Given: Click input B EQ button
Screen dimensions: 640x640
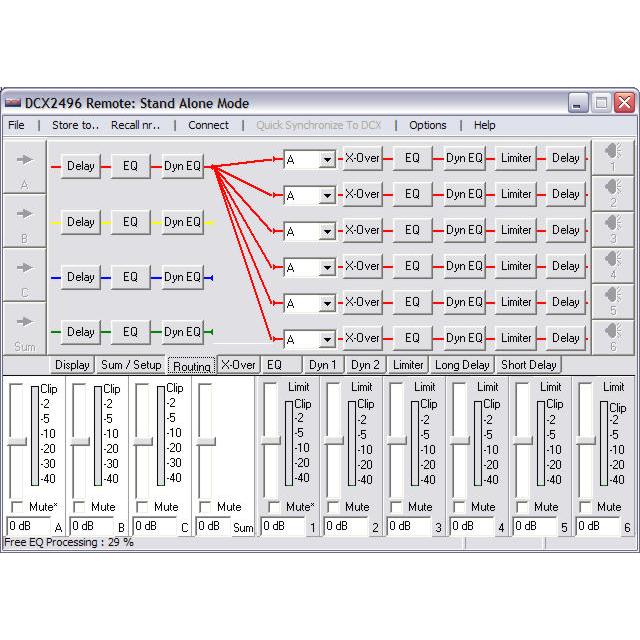Looking at the screenshot, I should click(130, 222).
